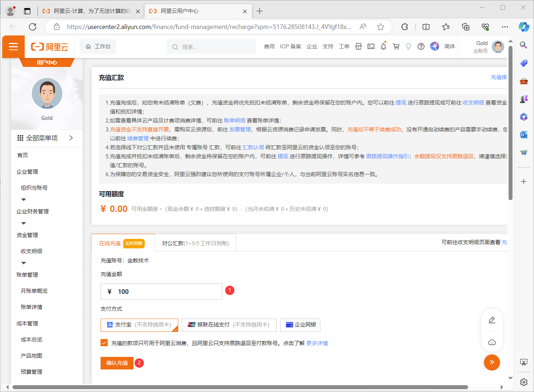Open the ICP 备案 menu
The image size is (534, 392).
coord(291,47)
